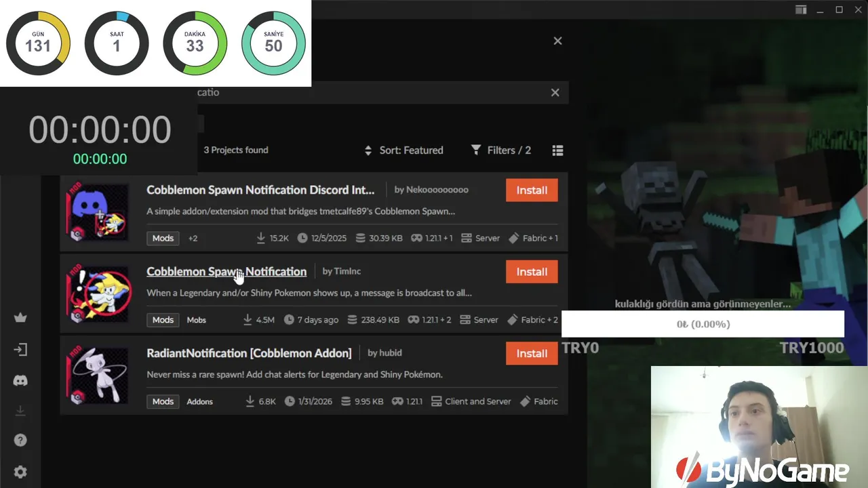Click 4.5M download count icon
Screen dimensions: 868x488
248,319
